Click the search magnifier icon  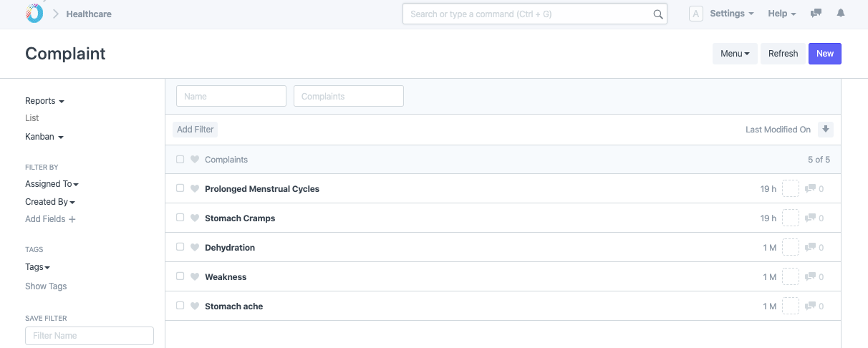coord(658,14)
